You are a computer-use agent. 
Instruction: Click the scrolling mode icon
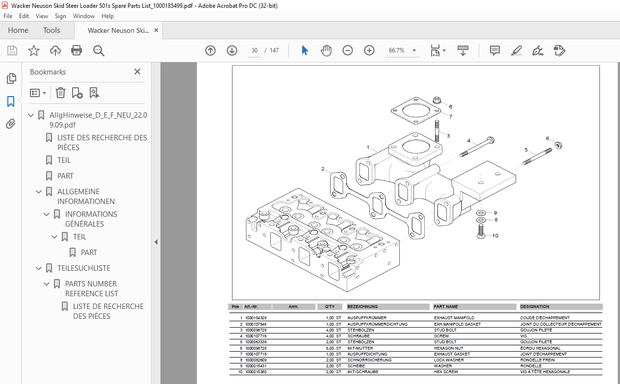pos(463,51)
